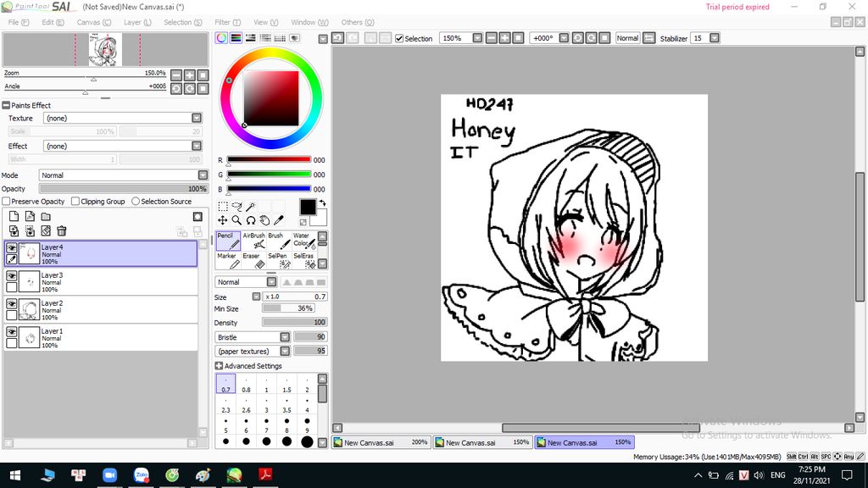
Task: Open the Others menu
Action: [358, 22]
